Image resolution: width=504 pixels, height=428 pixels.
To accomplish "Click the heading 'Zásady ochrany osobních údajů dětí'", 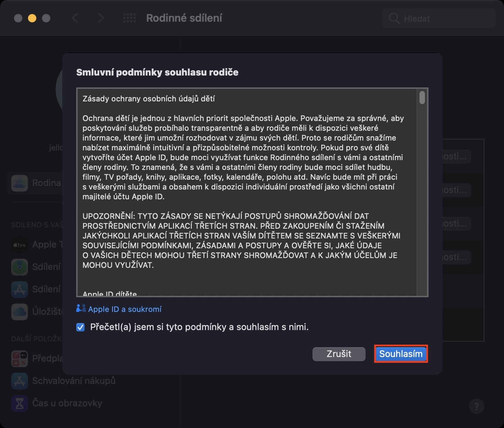I will (149, 99).
